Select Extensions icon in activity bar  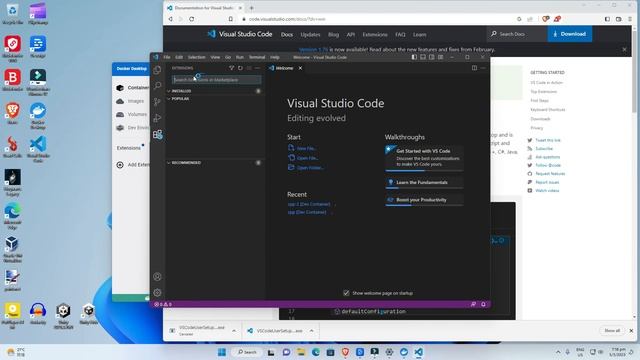158,134
